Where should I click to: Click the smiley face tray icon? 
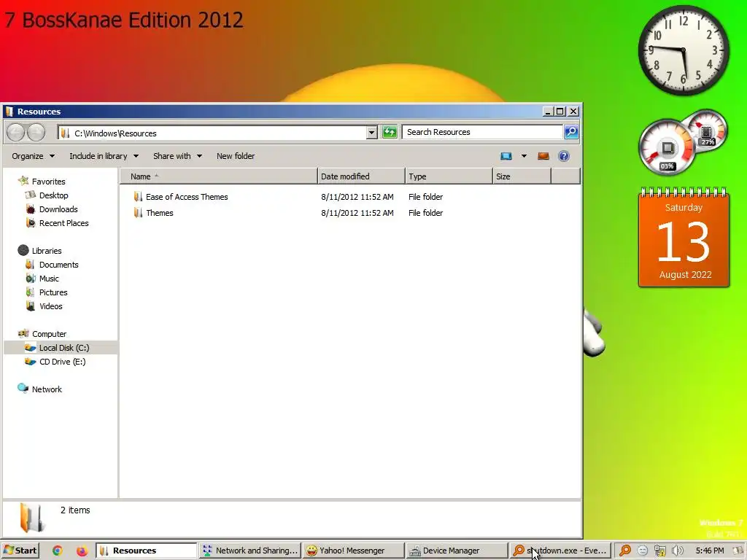pos(642,551)
